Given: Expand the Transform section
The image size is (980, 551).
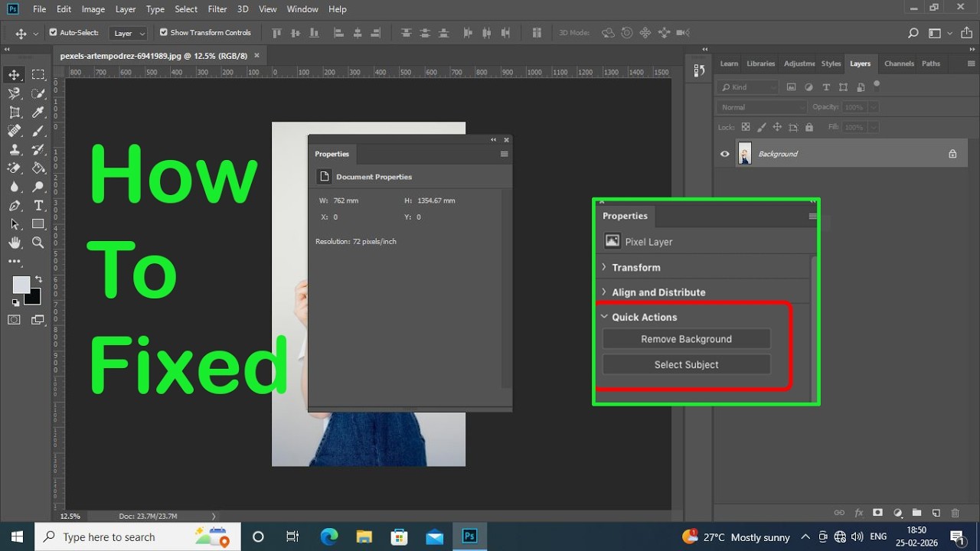Looking at the screenshot, I should click(604, 267).
